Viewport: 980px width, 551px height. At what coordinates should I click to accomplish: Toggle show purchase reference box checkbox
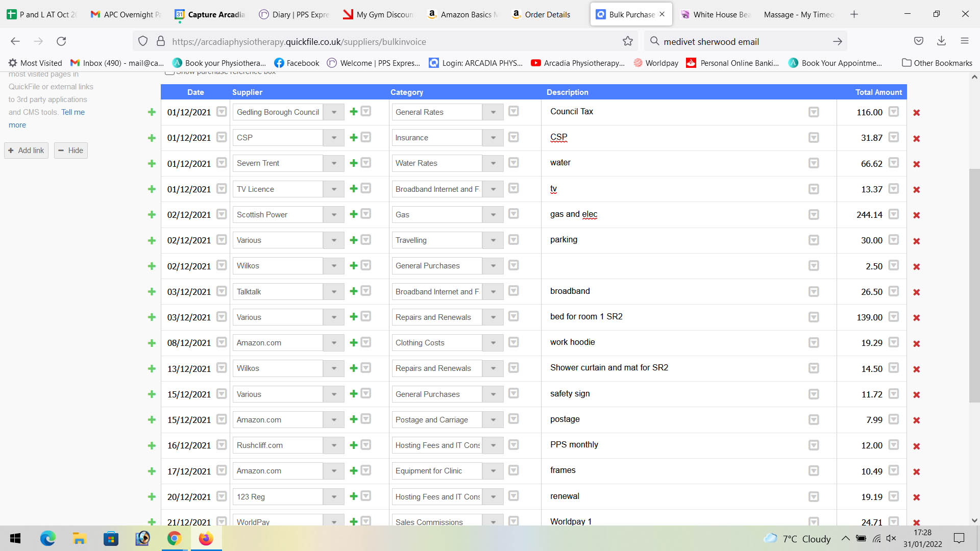[x=169, y=72]
